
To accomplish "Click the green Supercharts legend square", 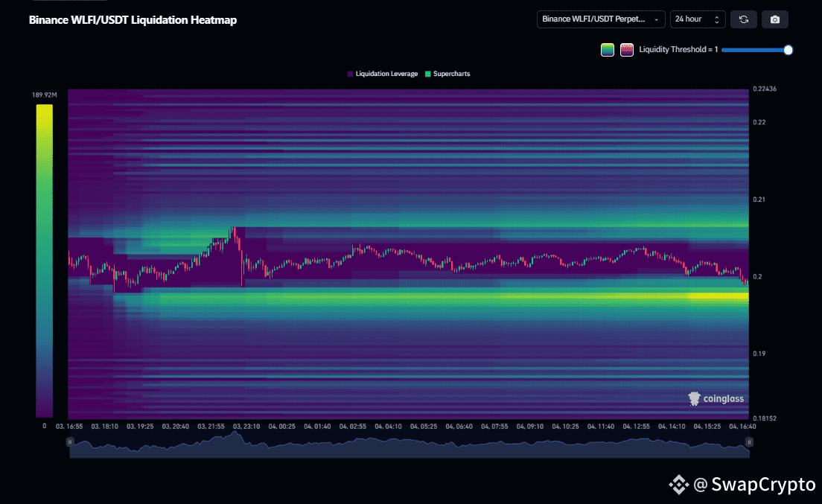I will coord(427,74).
